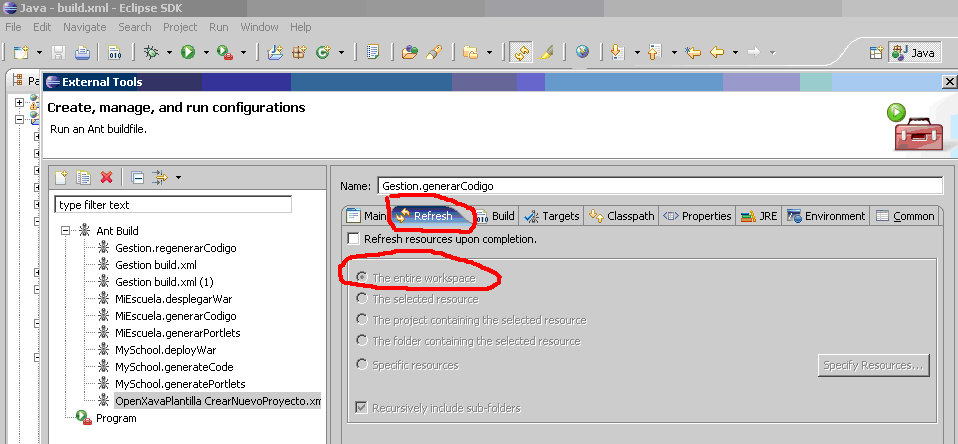The image size is (958, 444).
Task: Select OpenXavaPlantilla CrearNuevoProyecto configuration
Action: click(218, 401)
